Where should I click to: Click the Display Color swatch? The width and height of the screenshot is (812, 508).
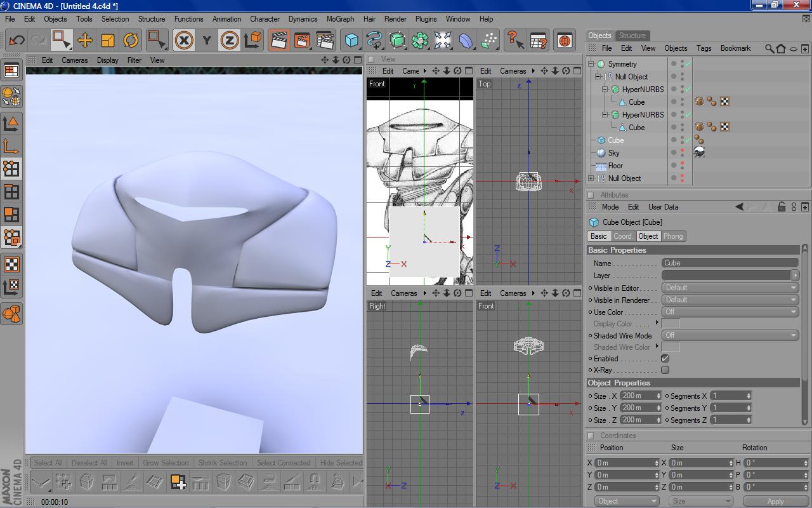click(671, 324)
